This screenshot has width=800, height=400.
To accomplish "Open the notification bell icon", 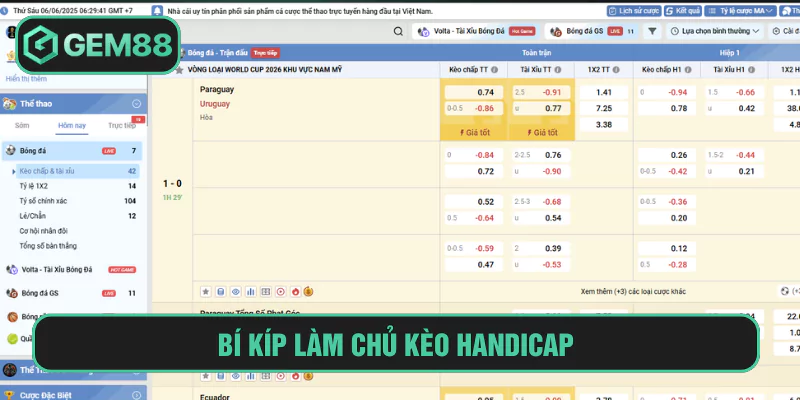I will click(x=158, y=11).
